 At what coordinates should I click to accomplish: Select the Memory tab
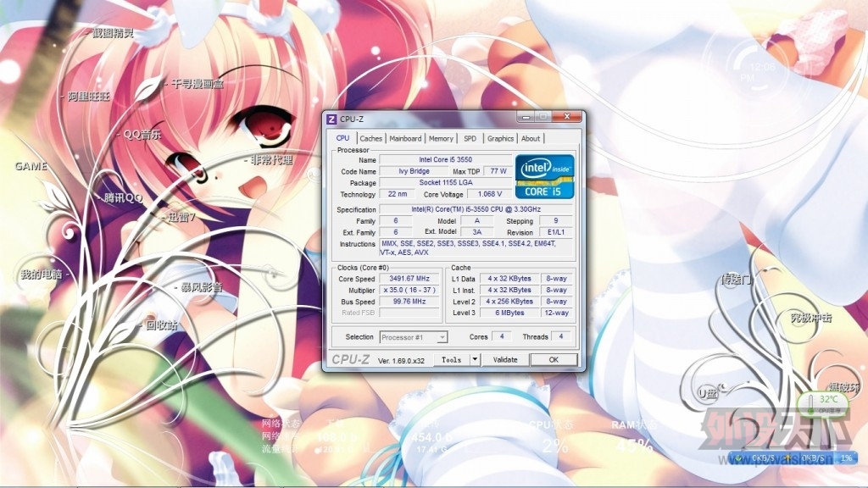(x=441, y=138)
